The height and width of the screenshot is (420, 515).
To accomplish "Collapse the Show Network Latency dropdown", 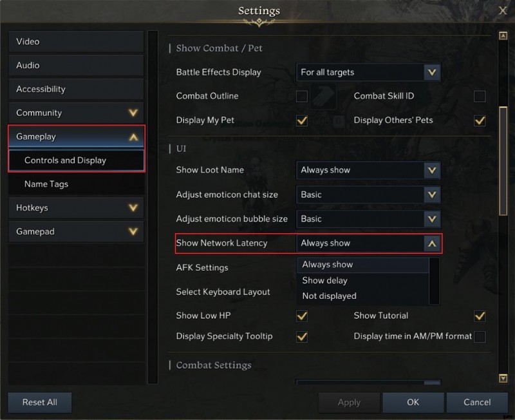I will [432, 243].
